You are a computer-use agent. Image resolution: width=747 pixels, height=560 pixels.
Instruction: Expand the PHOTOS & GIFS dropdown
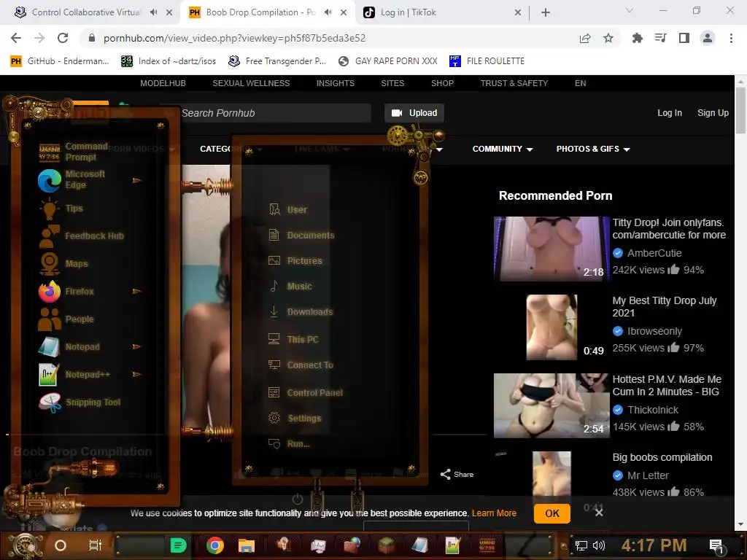point(593,149)
